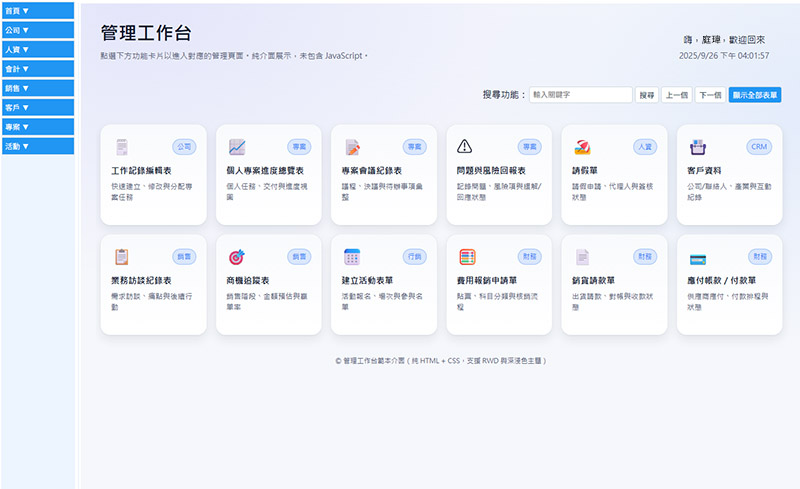Click the 公司 tag on 工作記錄編輯表 card
Image resolution: width=800 pixels, height=489 pixels.
(184, 147)
